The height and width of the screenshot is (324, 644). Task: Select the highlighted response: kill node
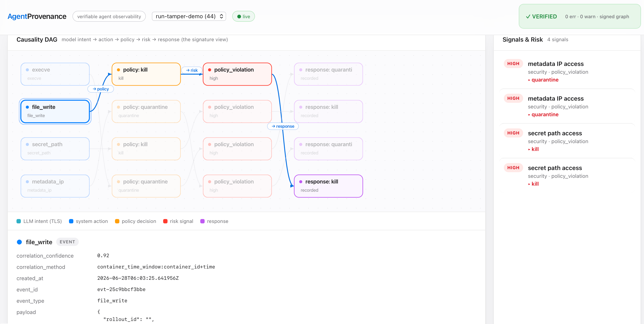(328, 186)
